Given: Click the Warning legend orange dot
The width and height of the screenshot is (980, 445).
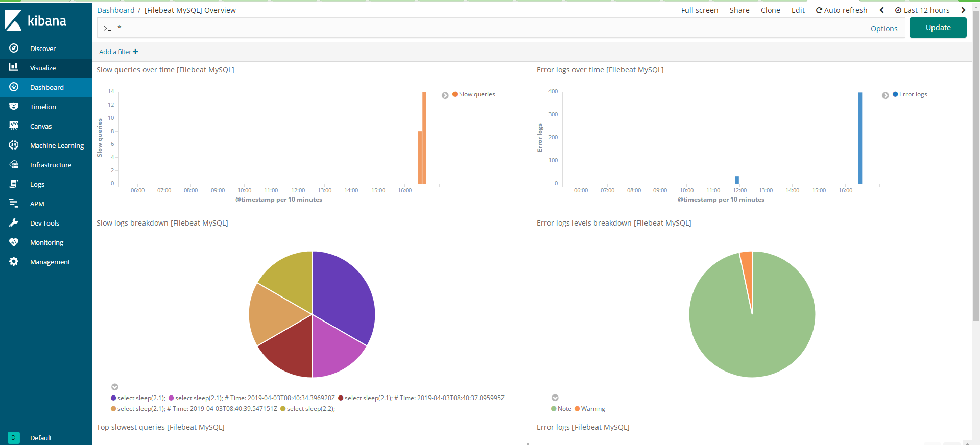Looking at the screenshot, I should pyautogui.click(x=577, y=409).
